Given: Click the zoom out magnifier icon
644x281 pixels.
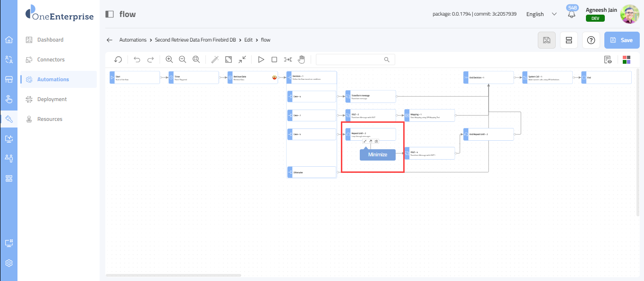Looking at the screenshot, I should pos(182,60).
